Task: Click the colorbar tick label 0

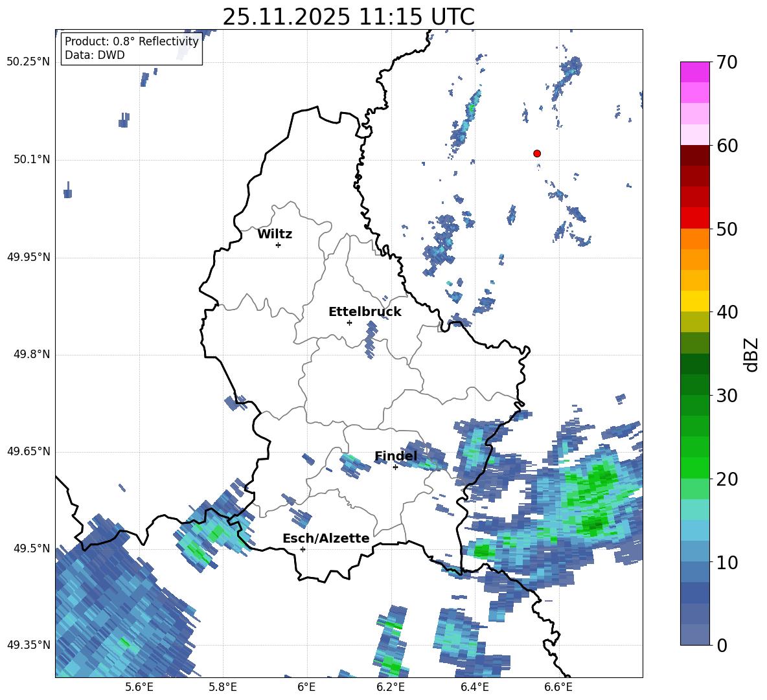Action: (722, 645)
